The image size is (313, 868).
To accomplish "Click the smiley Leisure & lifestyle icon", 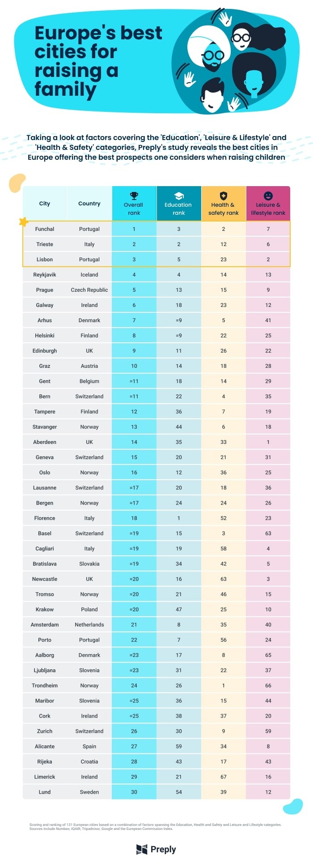I will pos(268,196).
